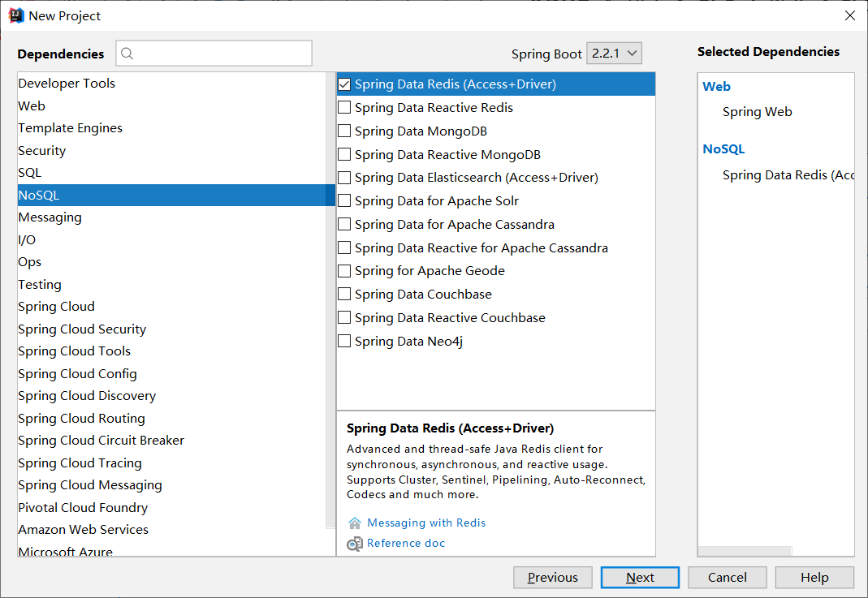Image resolution: width=868 pixels, height=598 pixels.
Task: Choose Messaging category
Action: (172, 217)
